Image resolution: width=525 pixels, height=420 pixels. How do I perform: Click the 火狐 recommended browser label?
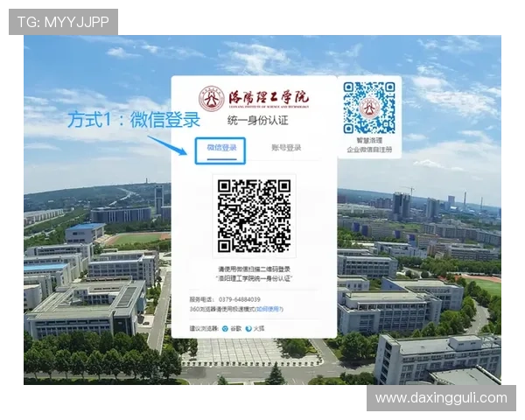tap(259, 329)
